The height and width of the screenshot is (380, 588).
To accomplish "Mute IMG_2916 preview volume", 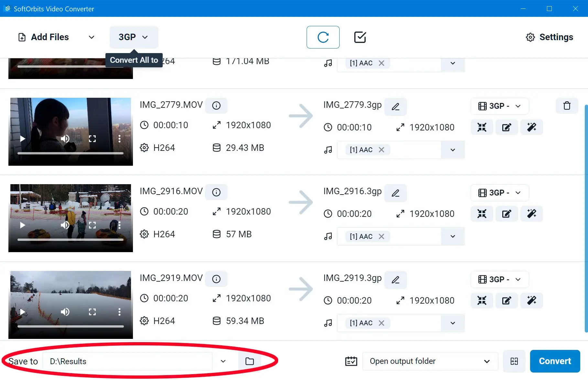I will pyautogui.click(x=65, y=225).
